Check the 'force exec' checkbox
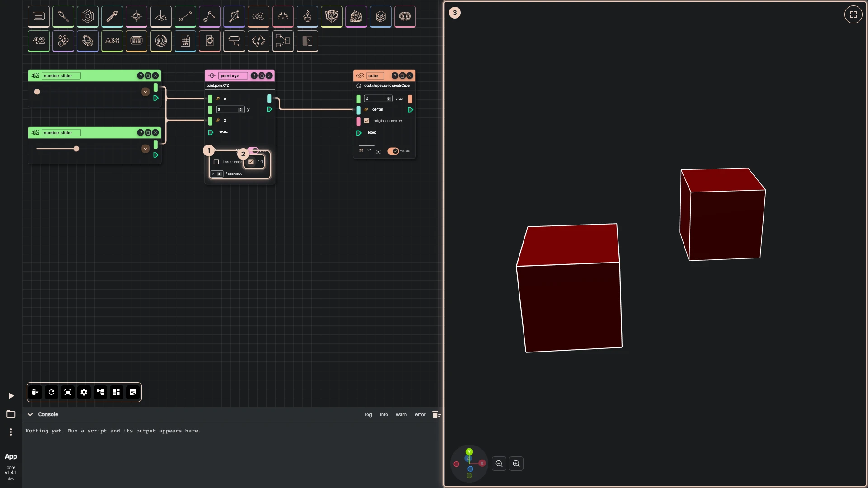The height and width of the screenshot is (488, 868). 217,162
